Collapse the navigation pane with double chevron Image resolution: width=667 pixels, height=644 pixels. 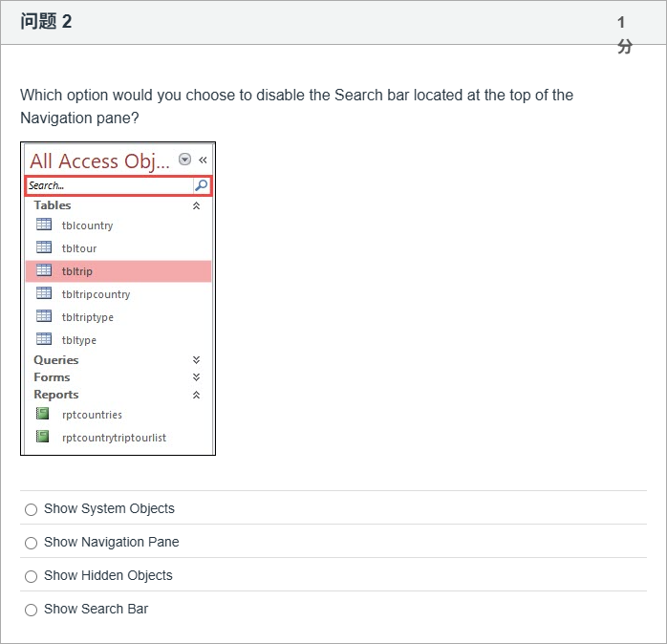pyautogui.click(x=203, y=160)
